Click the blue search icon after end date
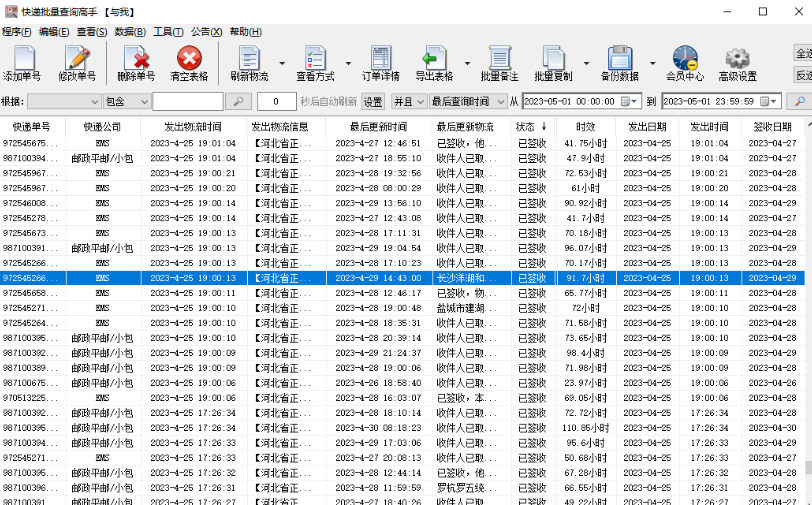The image size is (812, 505). [800, 102]
